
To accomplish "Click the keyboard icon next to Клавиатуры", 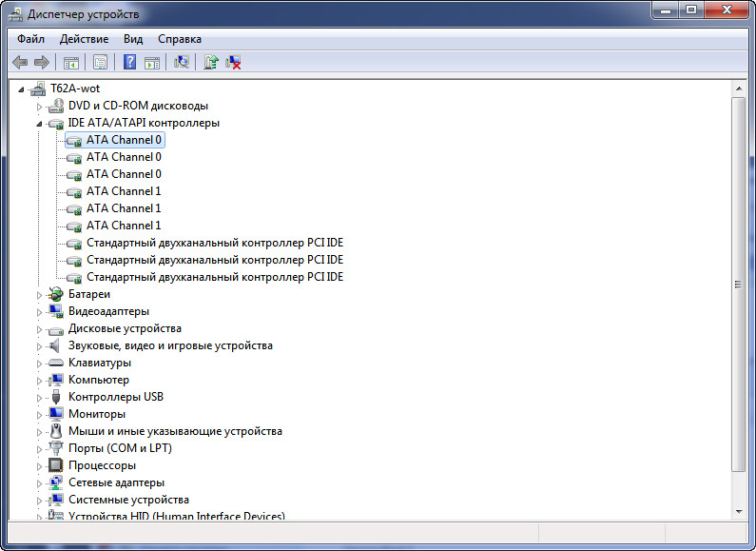I will (56, 363).
